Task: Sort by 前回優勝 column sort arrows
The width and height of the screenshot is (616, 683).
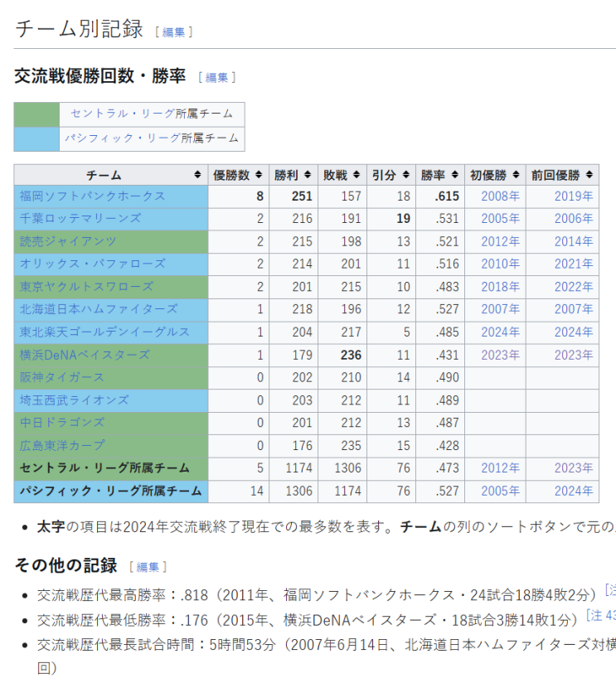Action: point(589,175)
